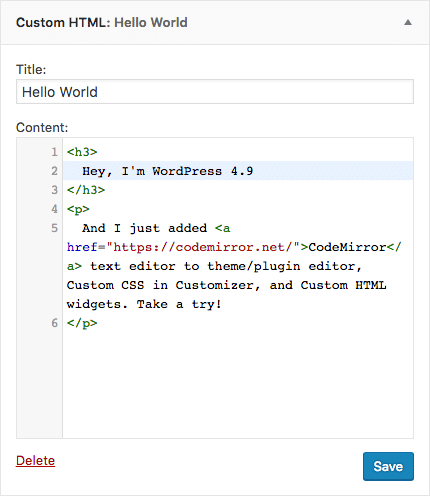Focus the Title input field

[x=215, y=92]
